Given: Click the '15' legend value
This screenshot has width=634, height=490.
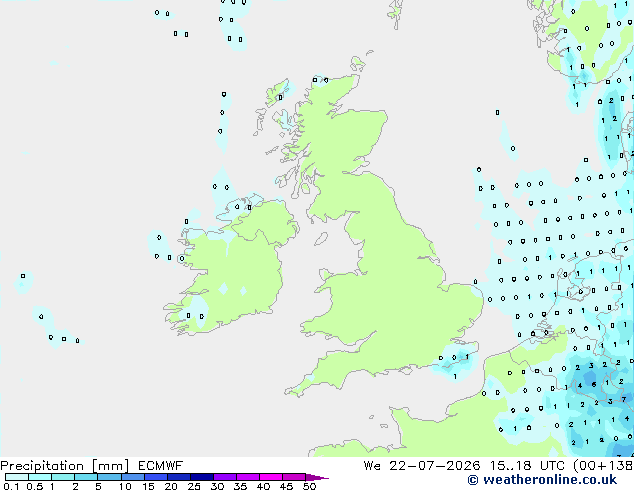Looking at the screenshot, I should click(148, 486).
